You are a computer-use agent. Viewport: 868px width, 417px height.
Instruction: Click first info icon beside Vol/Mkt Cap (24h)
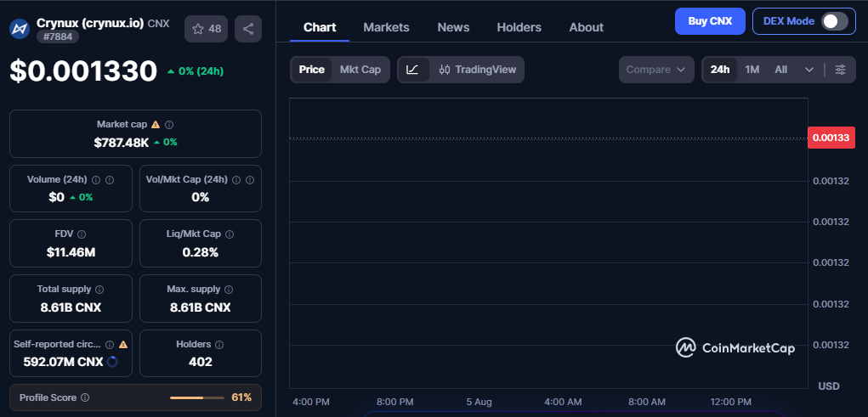[236, 180]
